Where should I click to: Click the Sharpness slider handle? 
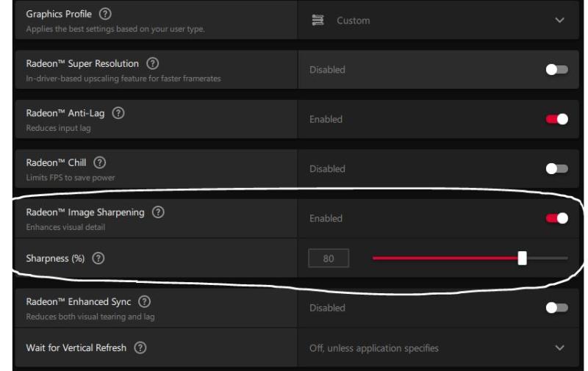522,258
